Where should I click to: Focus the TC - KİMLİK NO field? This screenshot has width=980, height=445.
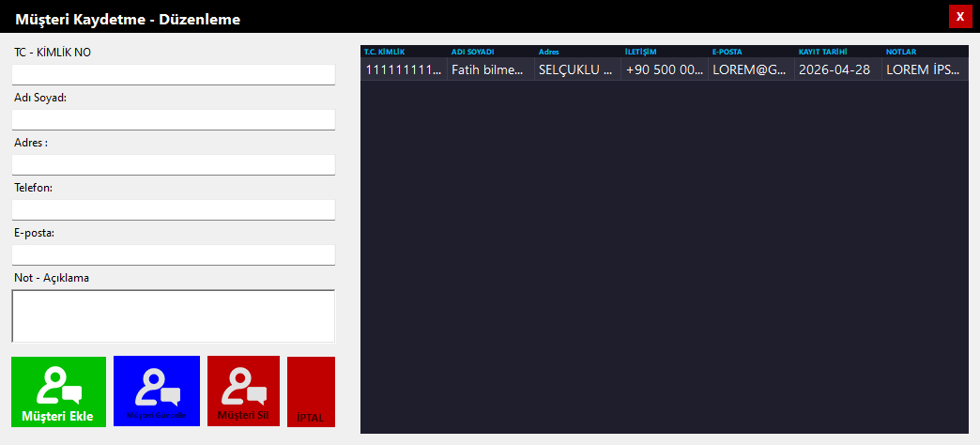coord(173,74)
